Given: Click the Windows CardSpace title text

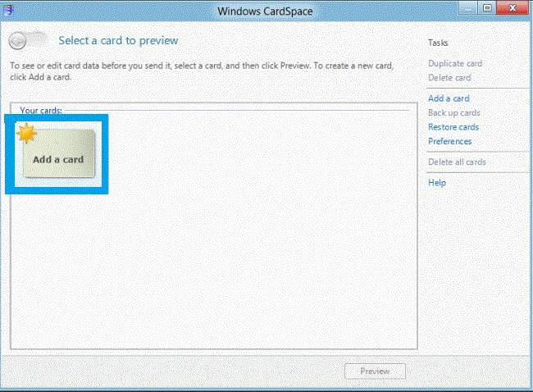Looking at the screenshot, I should (x=265, y=11).
